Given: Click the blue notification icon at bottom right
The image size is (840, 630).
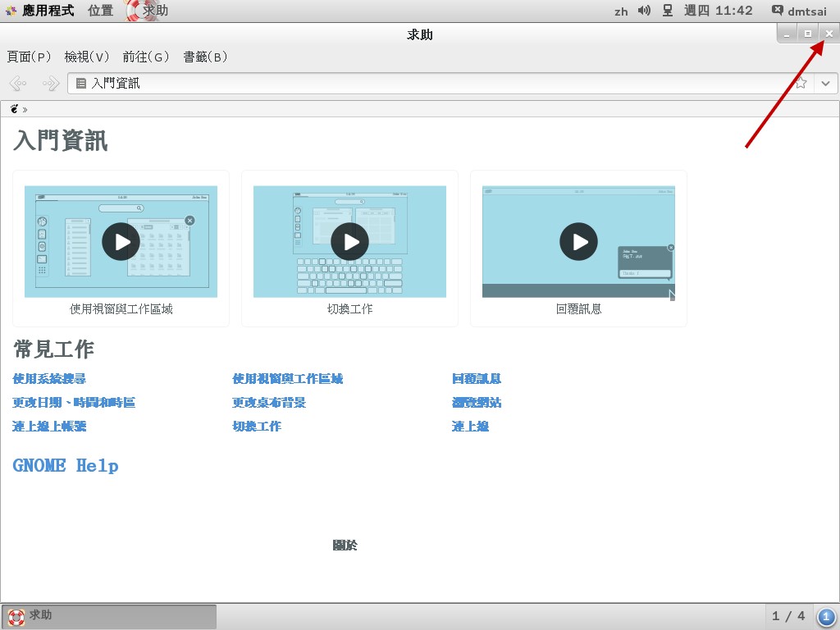Looking at the screenshot, I should [x=824, y=615].
